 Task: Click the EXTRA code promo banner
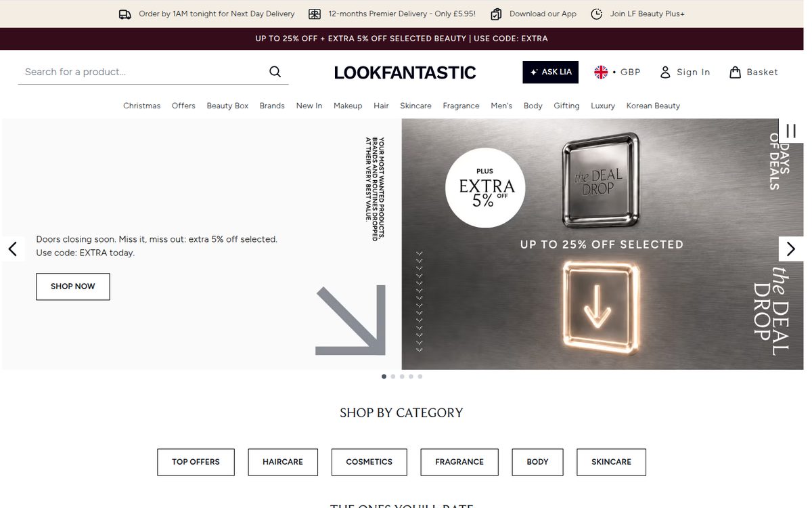[402, 39]
